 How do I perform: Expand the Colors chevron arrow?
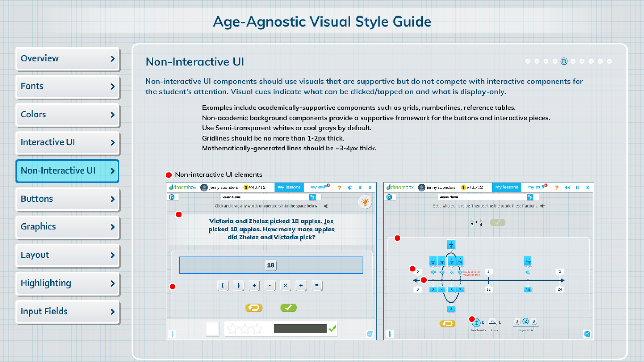pos(112,115)
